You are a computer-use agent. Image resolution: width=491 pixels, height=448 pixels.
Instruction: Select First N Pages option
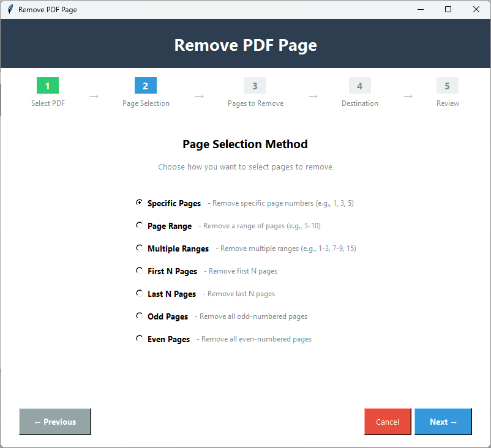[x=140, y=270]
